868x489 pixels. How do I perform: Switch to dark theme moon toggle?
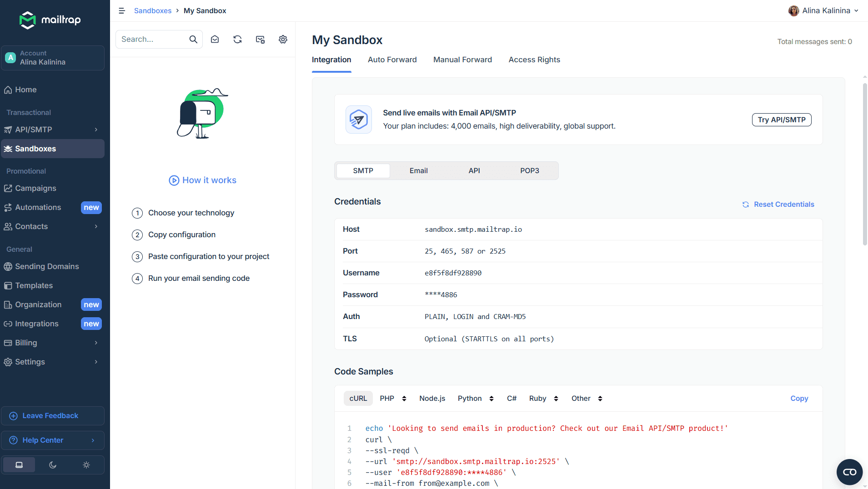tap(53, 465)
